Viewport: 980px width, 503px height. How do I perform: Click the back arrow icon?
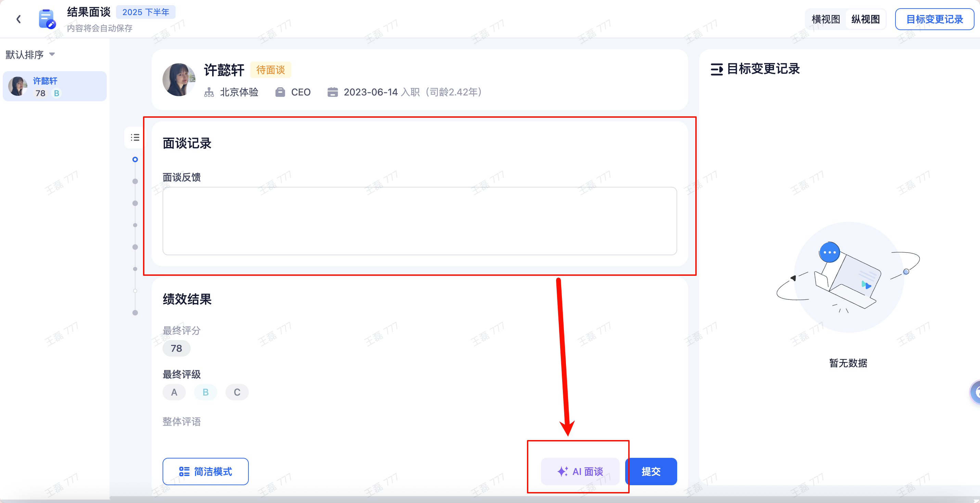coord(18,20)
